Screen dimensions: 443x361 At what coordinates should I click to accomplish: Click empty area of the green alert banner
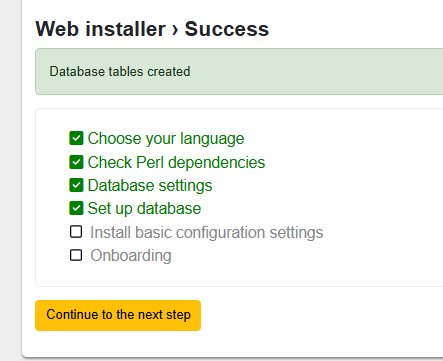[317, 72]
